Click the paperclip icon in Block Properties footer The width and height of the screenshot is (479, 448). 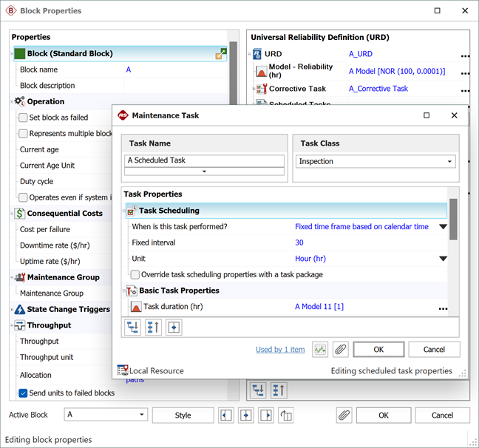pyautogui.click(x=344, y=415)
